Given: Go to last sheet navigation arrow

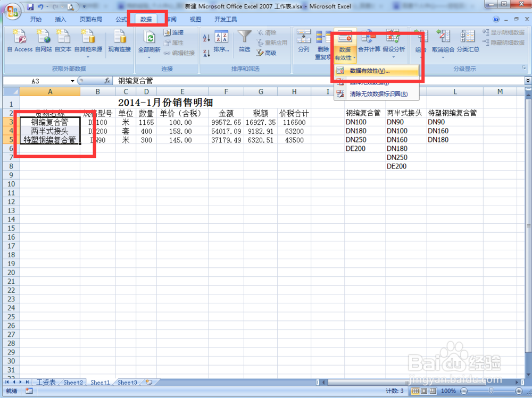Looking at the screenshot, I should point(27,382).
